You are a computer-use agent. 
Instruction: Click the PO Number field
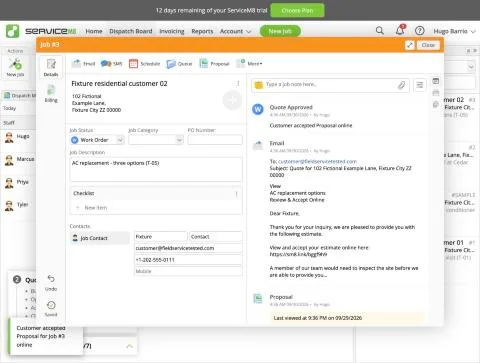tap(215, 140)
